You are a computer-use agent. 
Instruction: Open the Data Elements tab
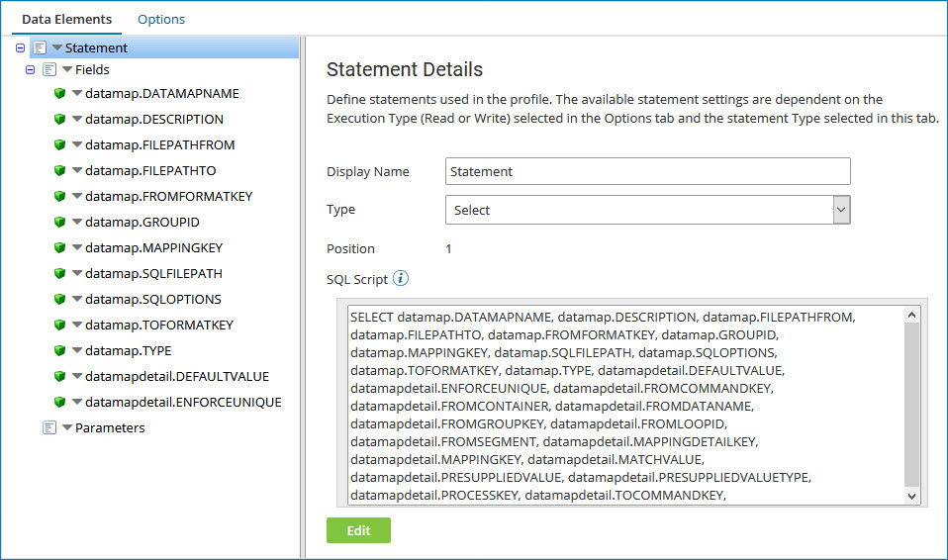pos(66,20)
